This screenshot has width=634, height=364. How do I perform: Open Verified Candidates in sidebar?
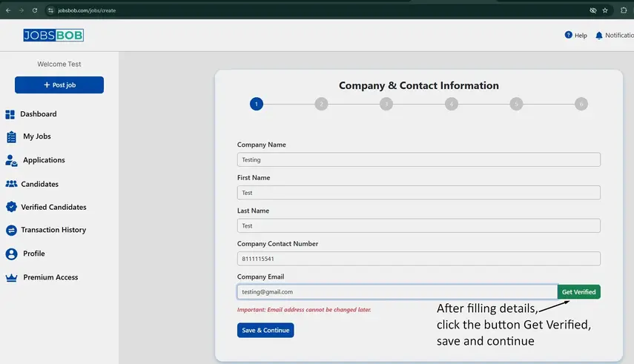[x=54, y=207]
